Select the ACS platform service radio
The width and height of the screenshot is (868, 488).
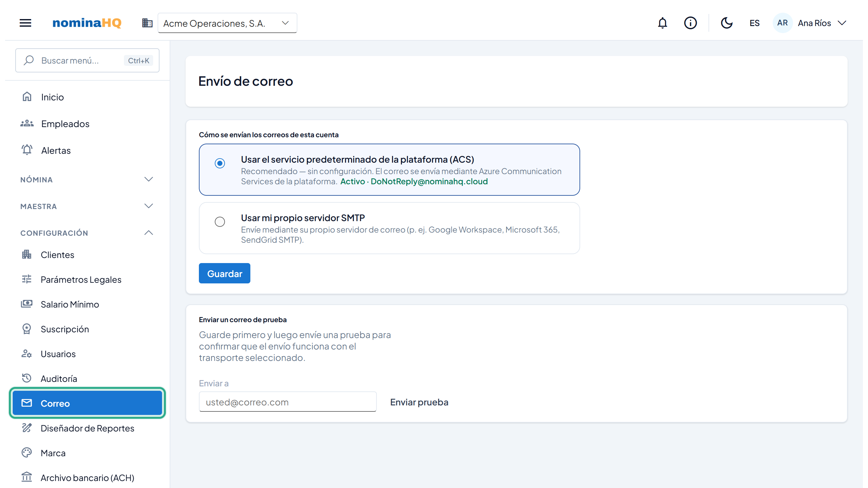(x=220, y=163)
